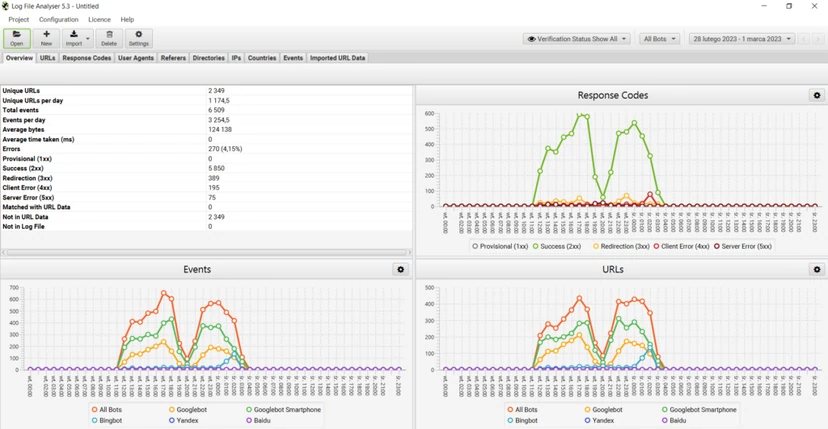Click the Log File Analyser app icon
The height and width of the screenshot is (429, 828).
[x=5, y=6]
